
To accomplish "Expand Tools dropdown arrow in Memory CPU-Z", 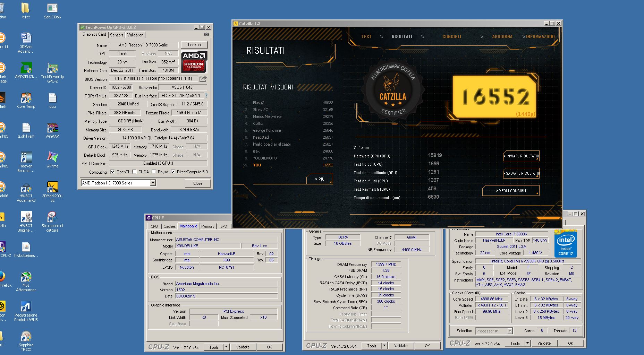I will (x=384, y=346).
